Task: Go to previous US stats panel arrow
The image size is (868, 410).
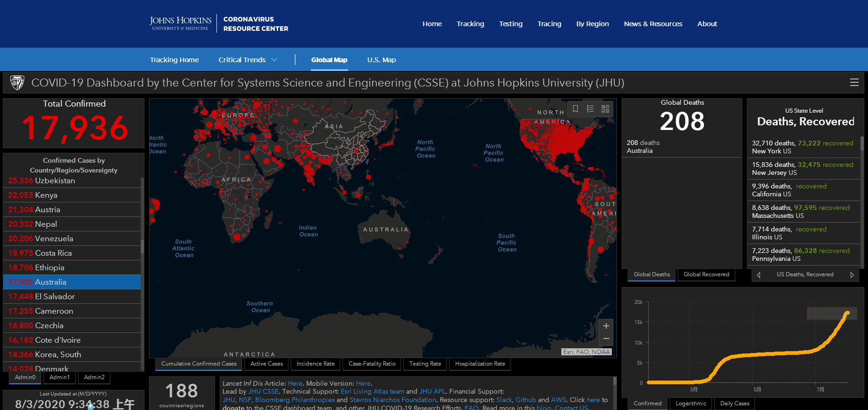Action: click(x=758, y=275)
